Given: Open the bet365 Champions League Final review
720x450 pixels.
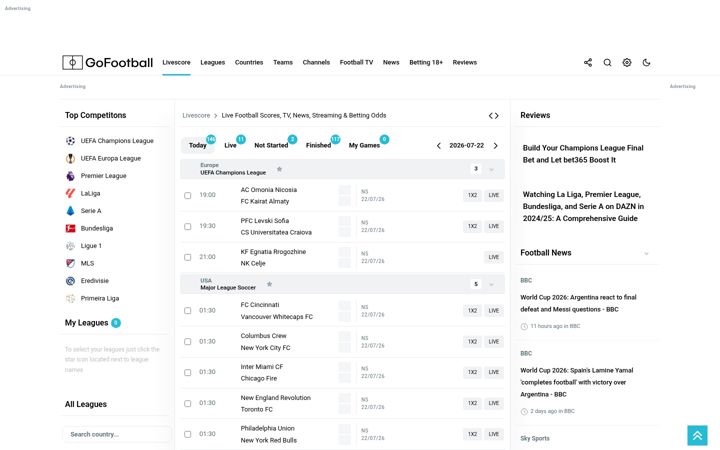Looking at the screenshot, I should tap(583, 154).
